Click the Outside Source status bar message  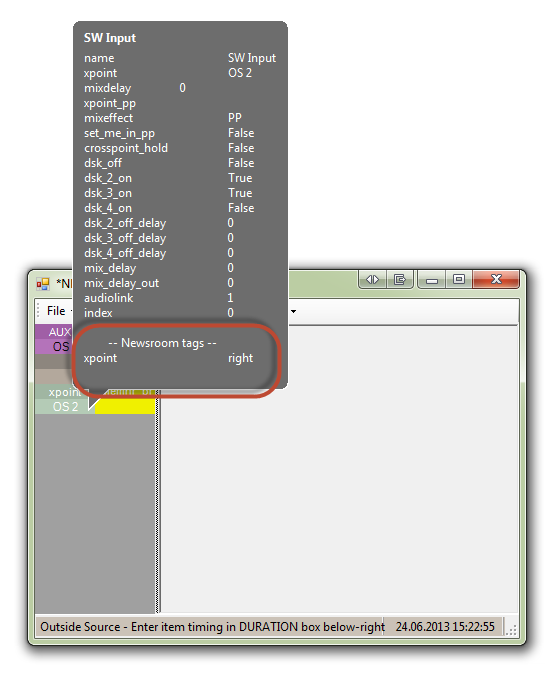coord(212,627)
